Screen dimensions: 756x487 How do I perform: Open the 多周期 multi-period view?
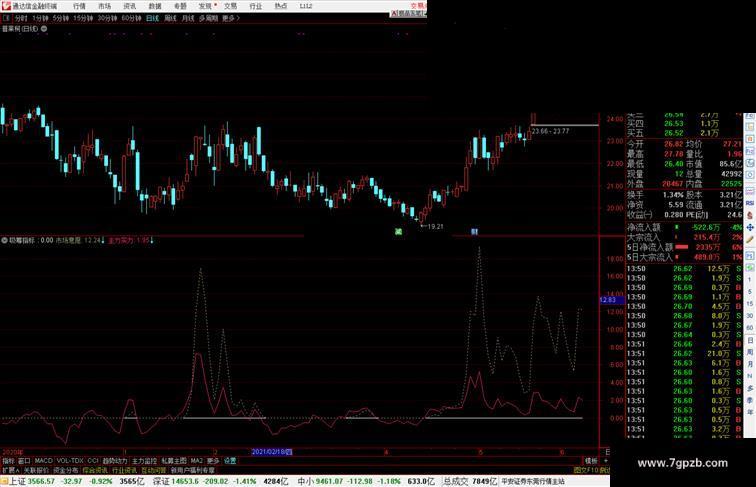(x=208, y=18)
